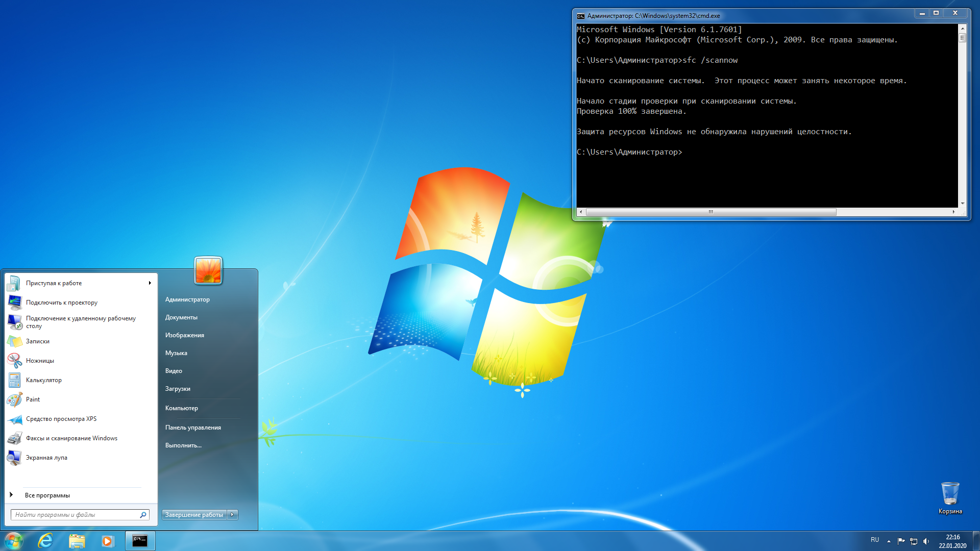Image resolution: width=980 pixels, height=551 pixels.
Task: Open the shutdown options arrow
Action: 233,515
